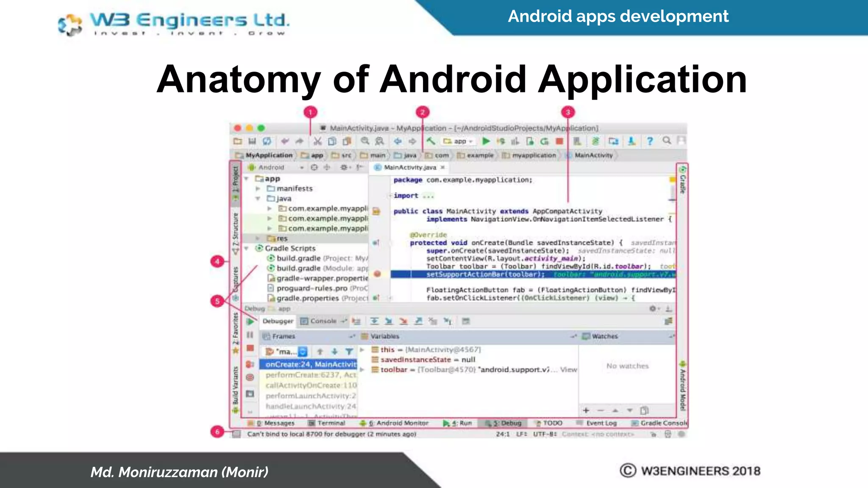Screen dimensions: 868x488
Task: Click the Resume Program icon in debug panel
Action: point(250,322)
